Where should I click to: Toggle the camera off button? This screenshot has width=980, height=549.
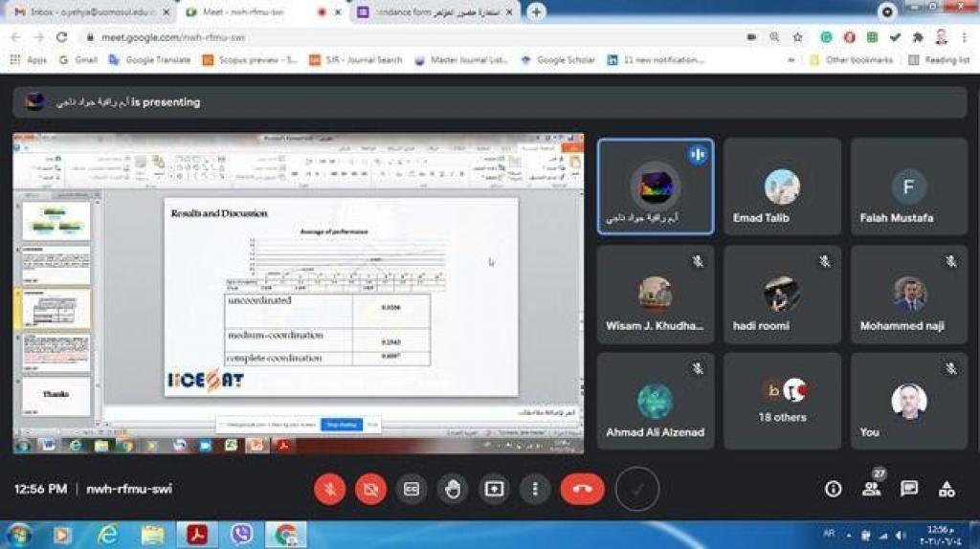click(x=370, y=489)
